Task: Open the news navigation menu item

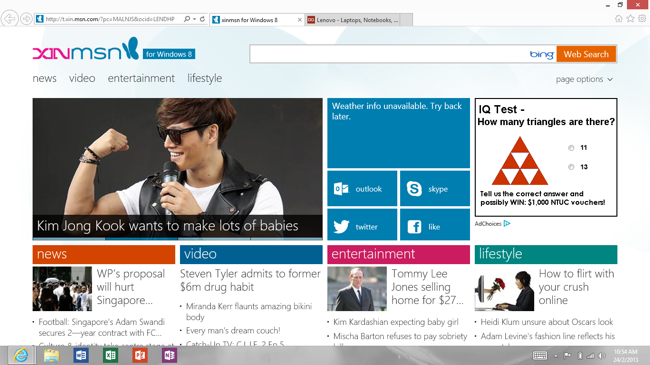Action: [x=44, y=78]
